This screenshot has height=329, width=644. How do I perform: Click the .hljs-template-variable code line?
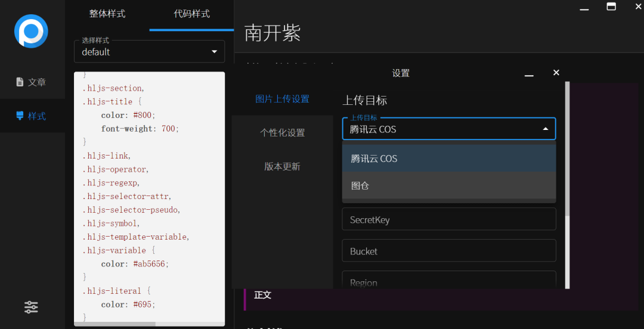click(x=136, y=237)
